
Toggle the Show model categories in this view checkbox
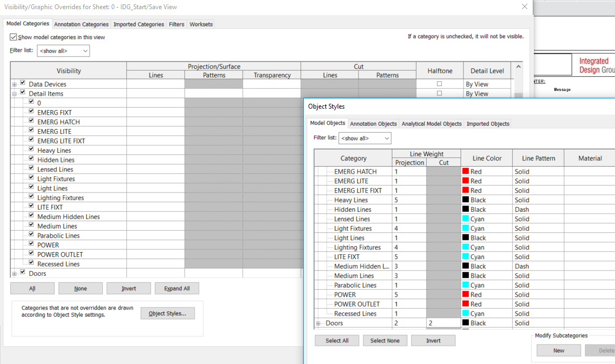(x=13, y=37)
